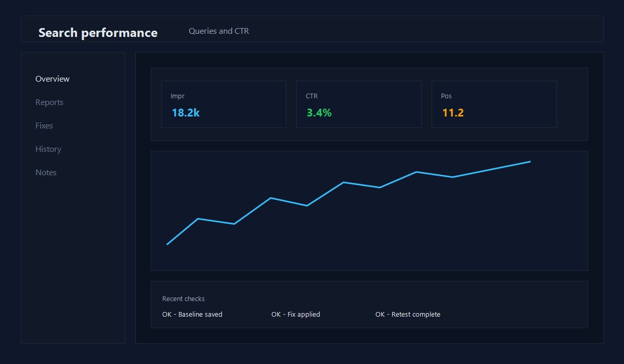Screen dimensions: 624x364
Task: Select the Retest complete status entry
Action: (407, 314)
